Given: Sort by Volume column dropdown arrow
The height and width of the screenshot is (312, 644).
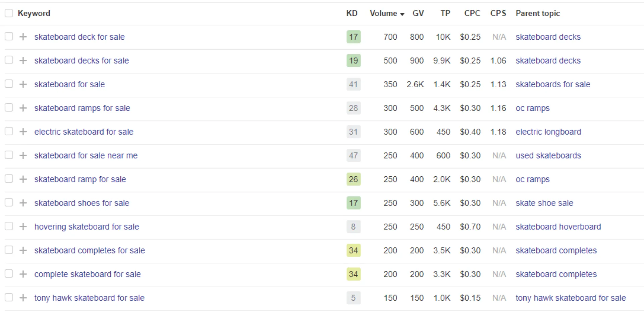Looking at the screenshot, I should (402, 14).
